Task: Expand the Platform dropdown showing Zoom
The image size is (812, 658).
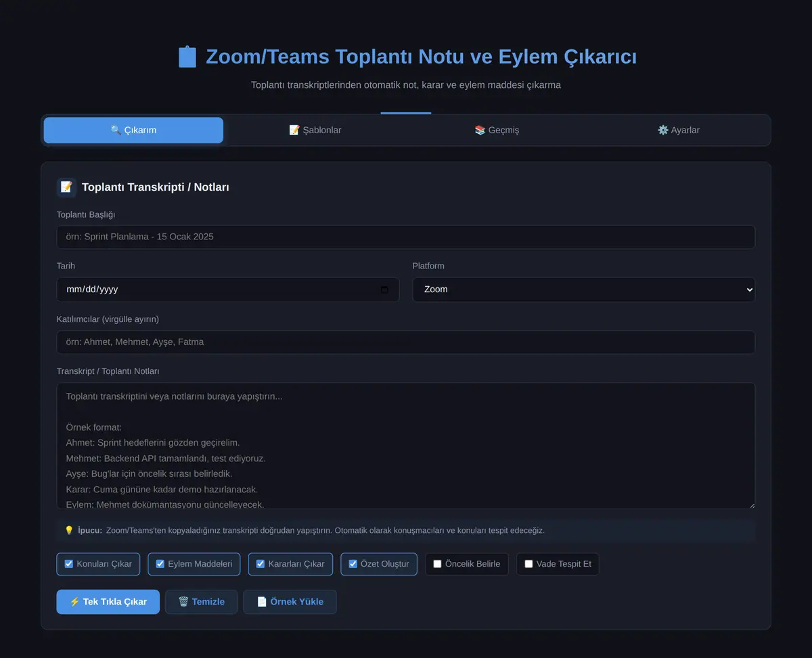Action: pos(584,289)
